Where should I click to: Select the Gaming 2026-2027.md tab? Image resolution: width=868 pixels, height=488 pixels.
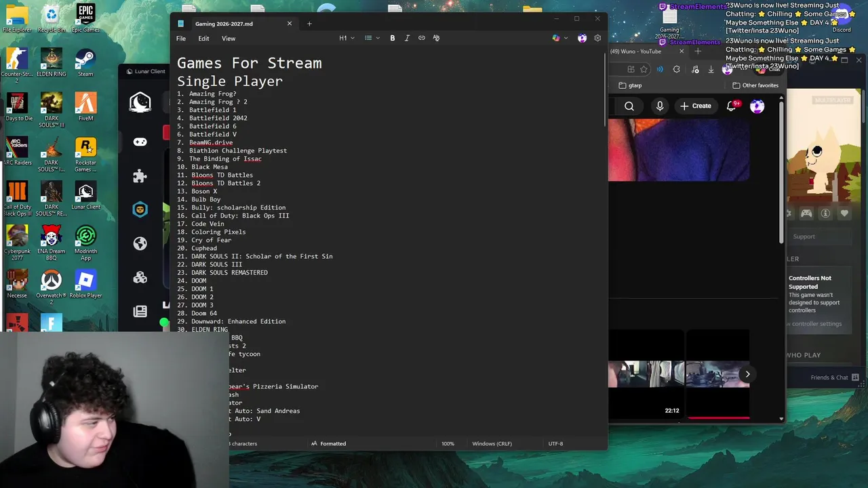[234, 24]
